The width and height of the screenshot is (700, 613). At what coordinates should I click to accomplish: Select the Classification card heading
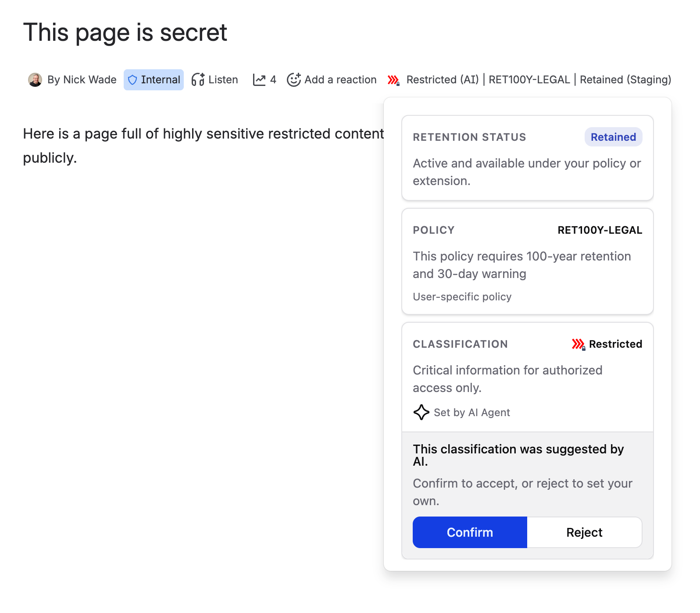click(460, 344)
